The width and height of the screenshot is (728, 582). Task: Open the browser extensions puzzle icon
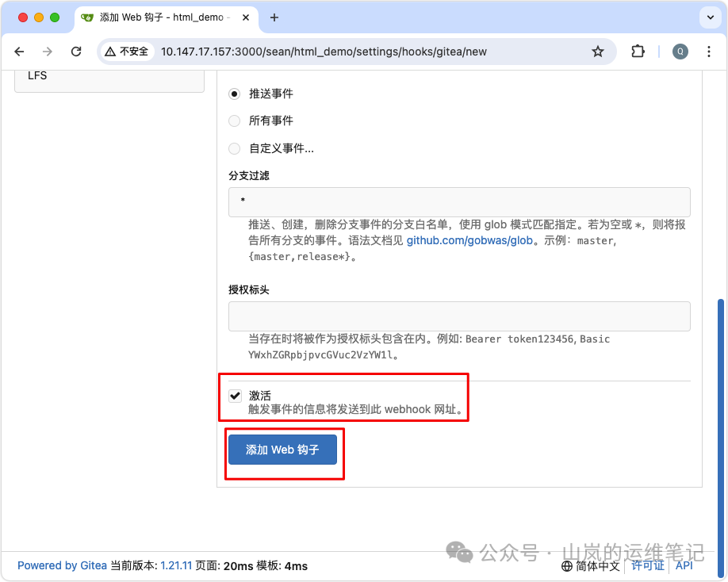(638, 51)
